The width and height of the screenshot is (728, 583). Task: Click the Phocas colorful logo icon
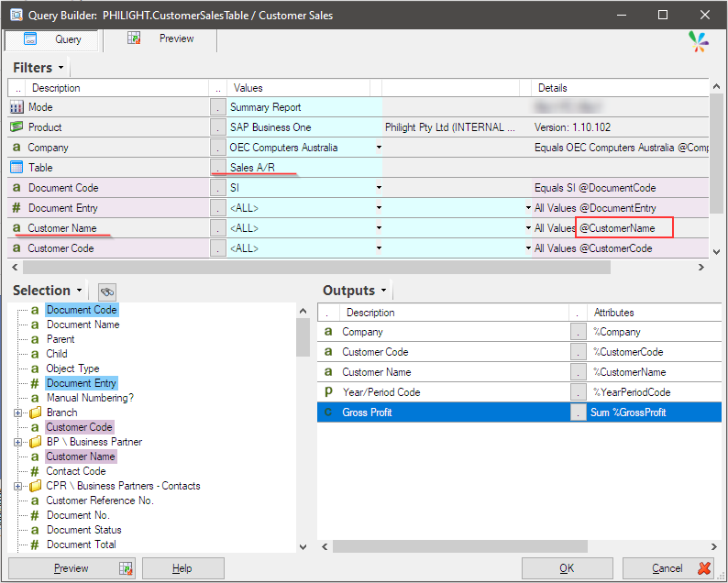click(x=698, y=42)
